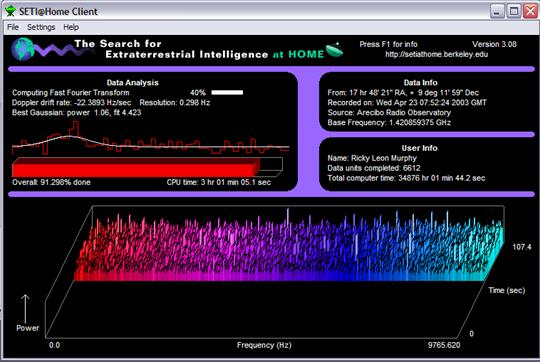Click the Best Gaussian fit graph
Screen dimensions: 540x362
click(x=150, y=138)
